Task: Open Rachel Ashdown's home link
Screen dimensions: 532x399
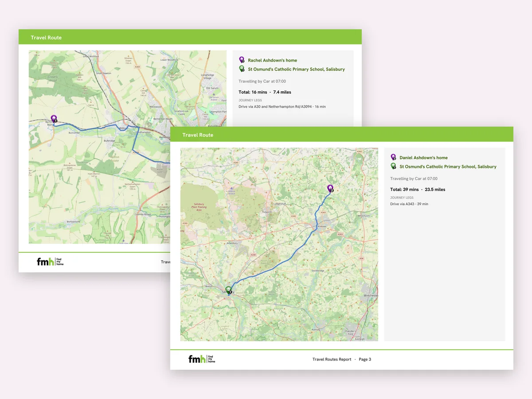Action: [272, 60]
